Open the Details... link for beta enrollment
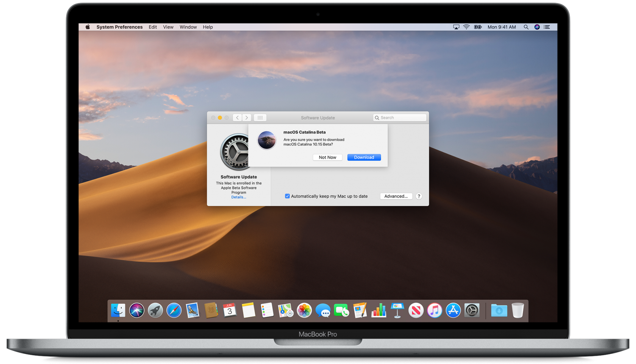Viewport: 636px width, 364px height. (x=238, y=197)
